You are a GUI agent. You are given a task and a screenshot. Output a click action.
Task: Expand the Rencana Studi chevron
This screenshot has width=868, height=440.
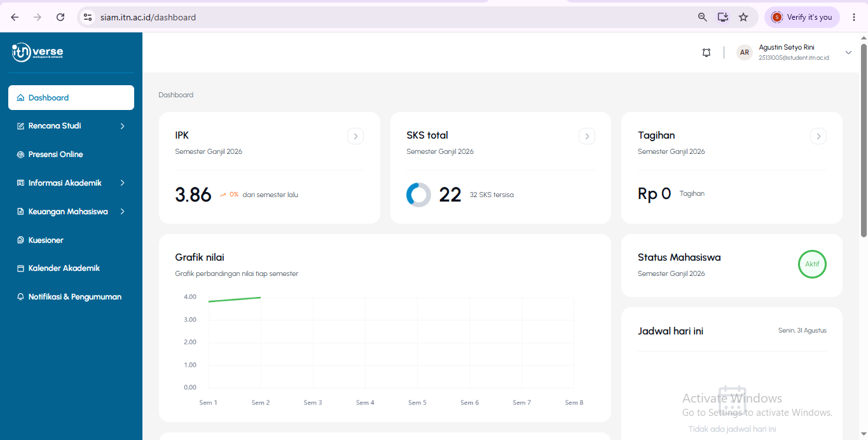pos(122,126)
